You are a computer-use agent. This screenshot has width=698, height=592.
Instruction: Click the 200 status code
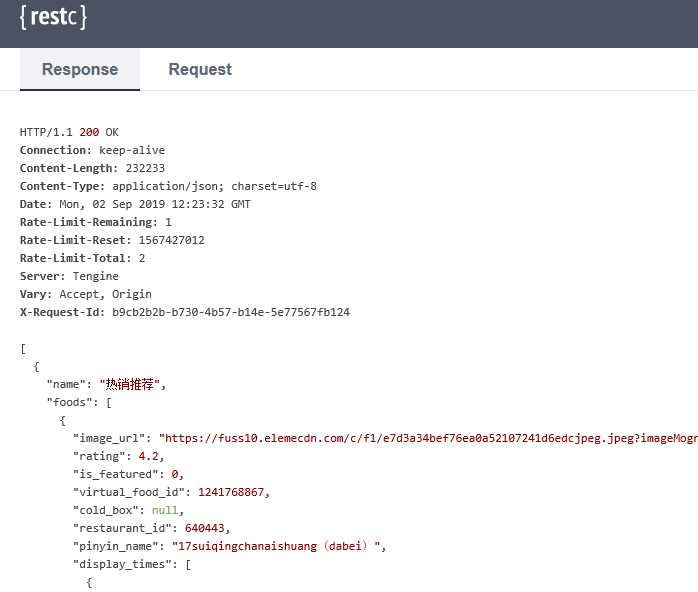coord(89,132)
